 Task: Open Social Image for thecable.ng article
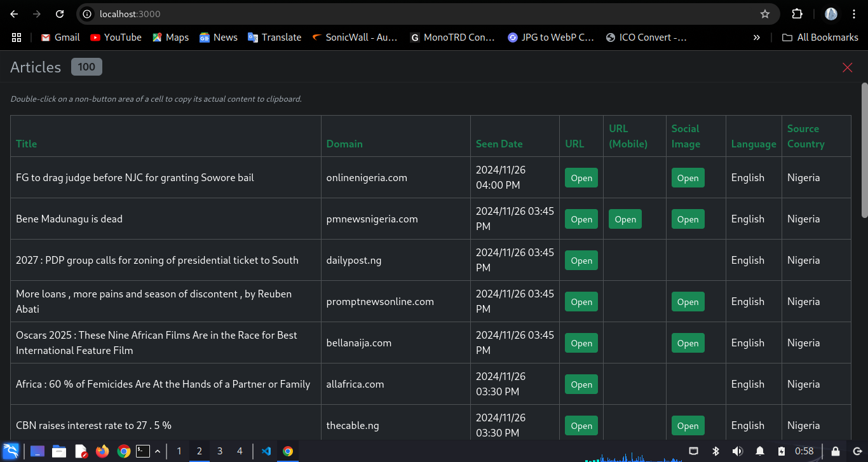(688, 426)
